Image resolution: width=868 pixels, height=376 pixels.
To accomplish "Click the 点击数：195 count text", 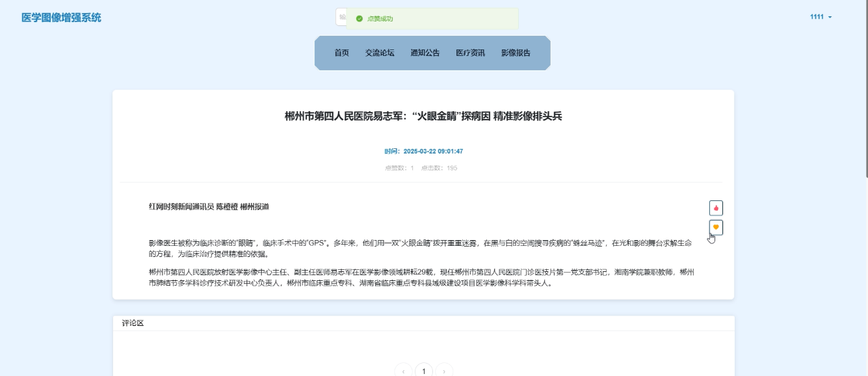I will 439,168.
